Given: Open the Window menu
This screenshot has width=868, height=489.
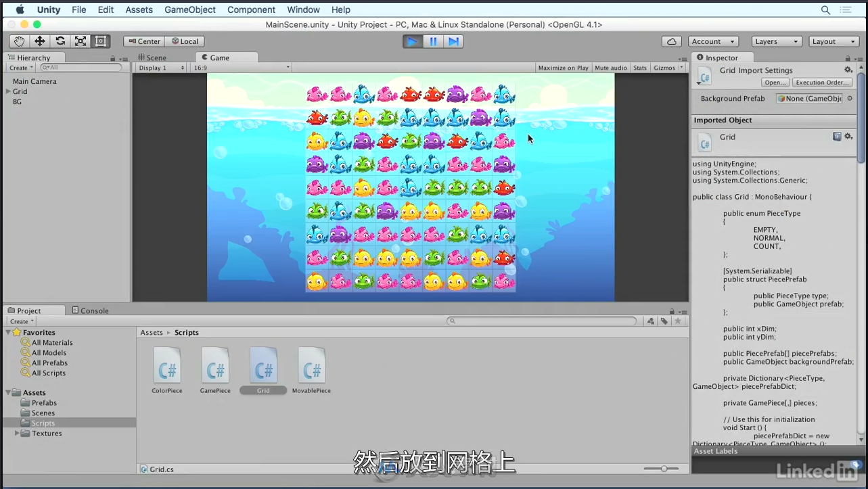Looking at the screenshot, I should coord(303,9).
